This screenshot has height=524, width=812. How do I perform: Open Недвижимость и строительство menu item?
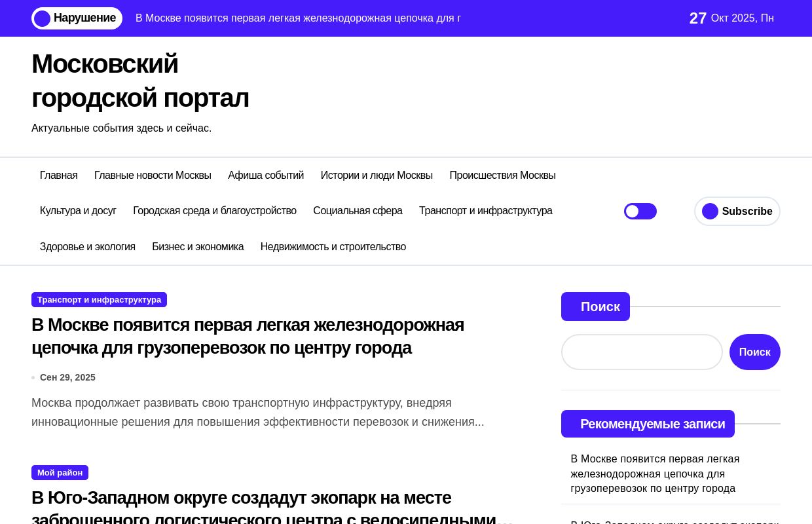pyautogui.click(x=333, y=247)
